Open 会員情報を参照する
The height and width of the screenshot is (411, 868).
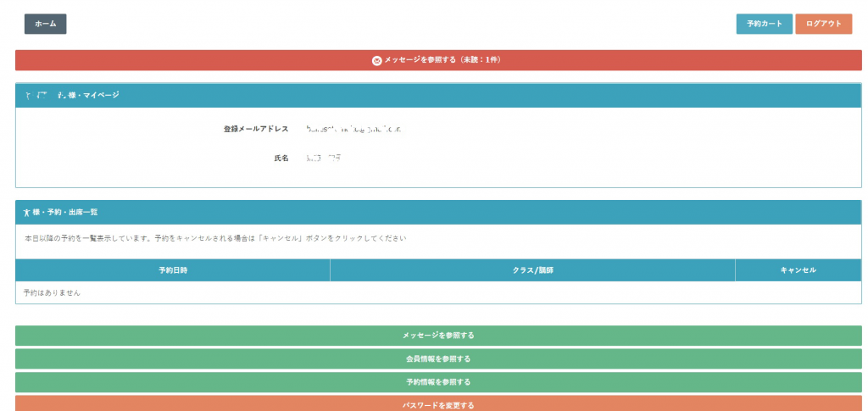tap(438, 358)
